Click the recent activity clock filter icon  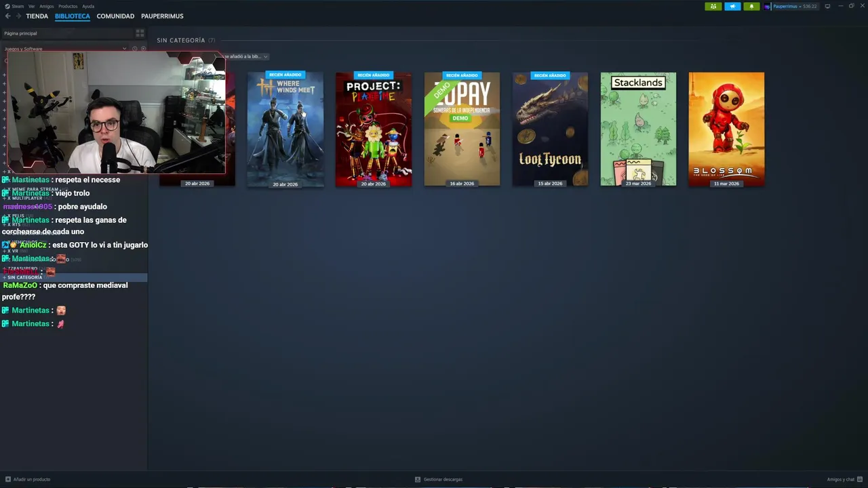134,49
